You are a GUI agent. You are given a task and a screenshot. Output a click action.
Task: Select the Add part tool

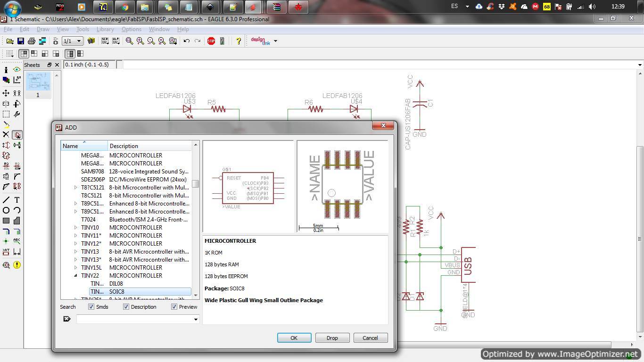17,135
